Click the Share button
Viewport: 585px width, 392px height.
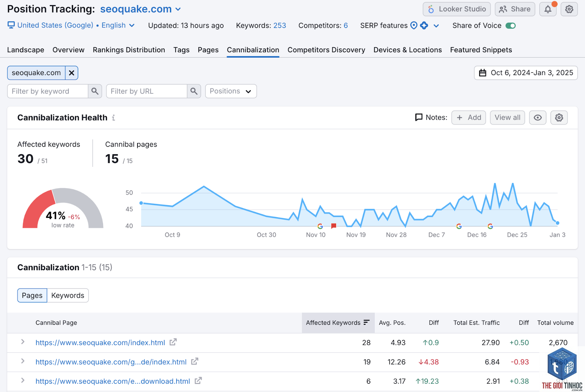(515, 9)
